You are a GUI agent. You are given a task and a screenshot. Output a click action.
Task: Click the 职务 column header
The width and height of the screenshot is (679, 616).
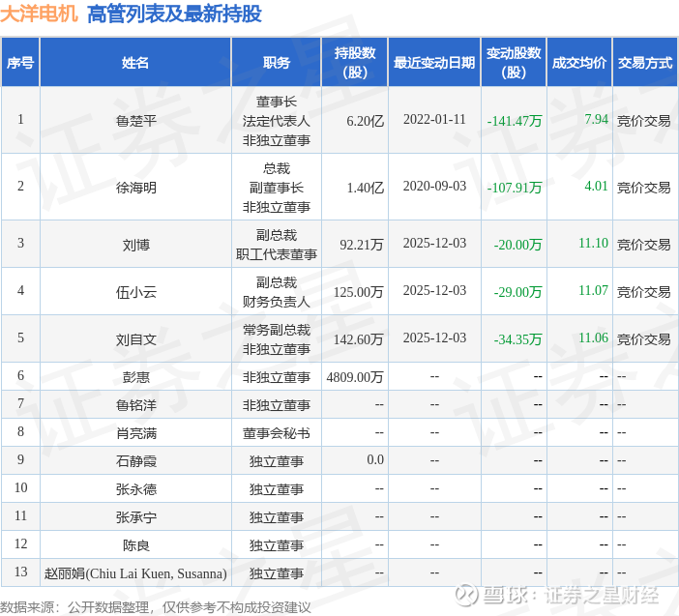(277, 63)
